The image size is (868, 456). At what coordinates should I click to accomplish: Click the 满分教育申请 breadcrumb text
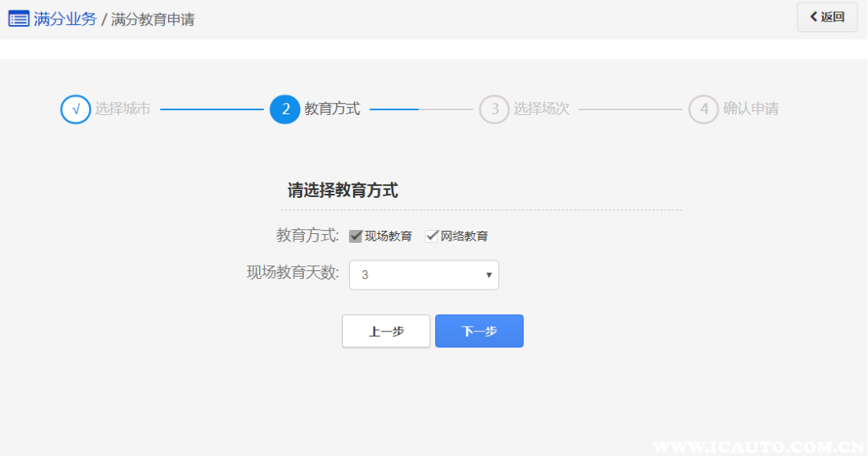point(152,19)
